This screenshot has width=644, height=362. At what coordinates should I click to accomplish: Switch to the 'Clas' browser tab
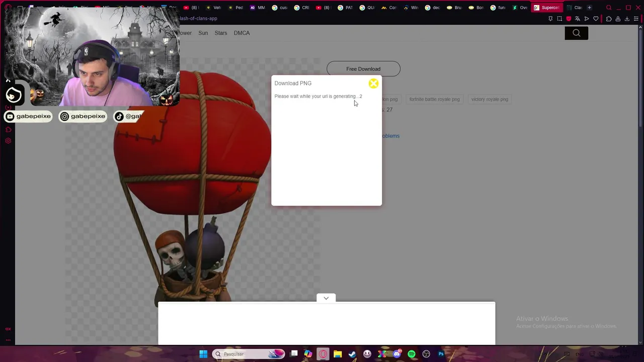pyautogui.click(x=575, y=8)
